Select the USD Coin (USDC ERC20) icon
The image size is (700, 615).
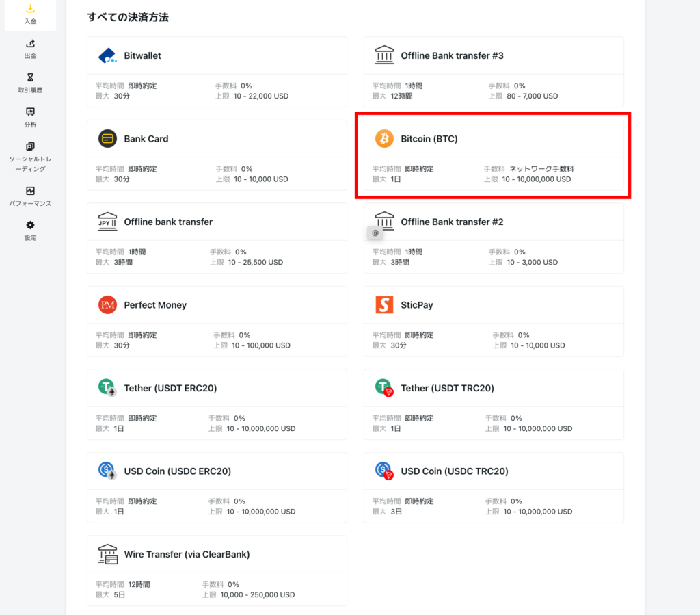(107, 471)
